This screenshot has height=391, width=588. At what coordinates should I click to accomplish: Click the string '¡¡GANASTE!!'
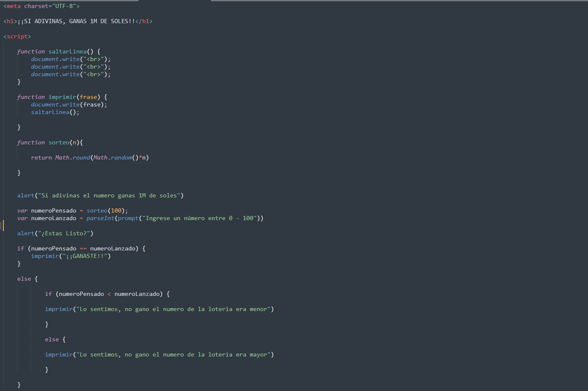pos(85,256)
